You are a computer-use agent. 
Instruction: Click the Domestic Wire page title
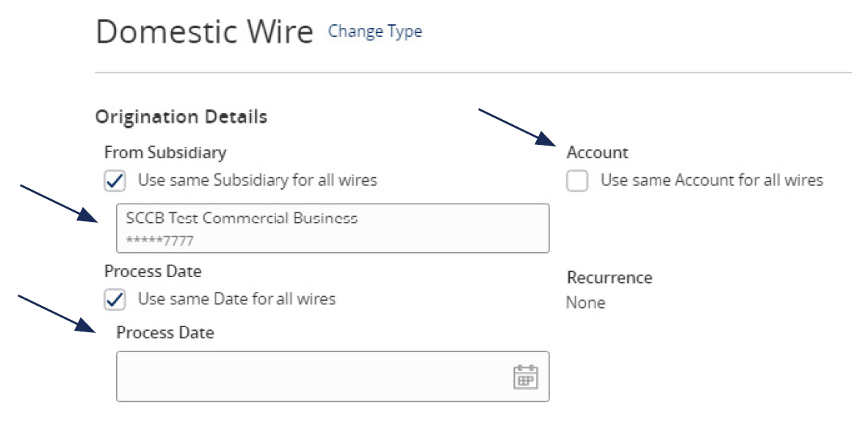206,31
